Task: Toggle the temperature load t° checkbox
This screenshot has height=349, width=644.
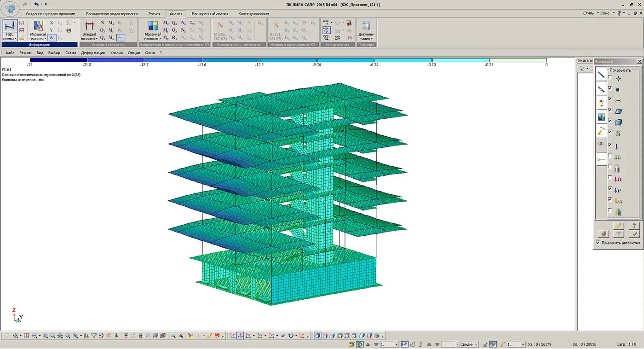Action: pos(610,189)
